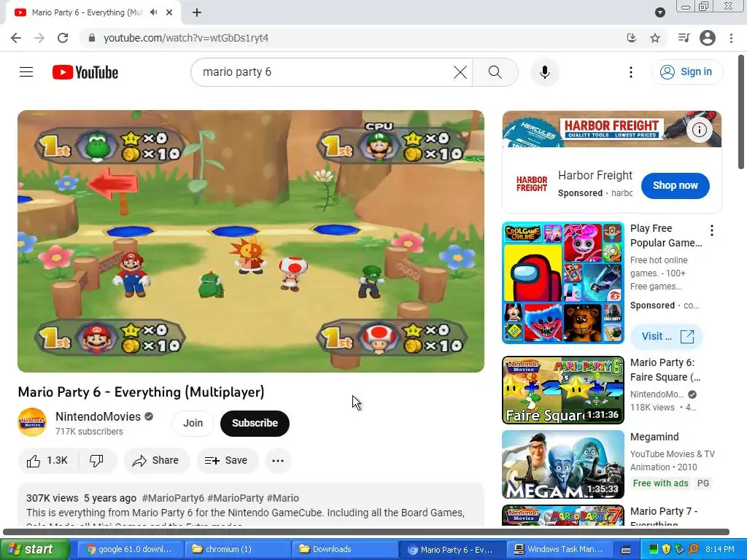
Task: Open media controls icon in toolbar
Action: point(684,38)
